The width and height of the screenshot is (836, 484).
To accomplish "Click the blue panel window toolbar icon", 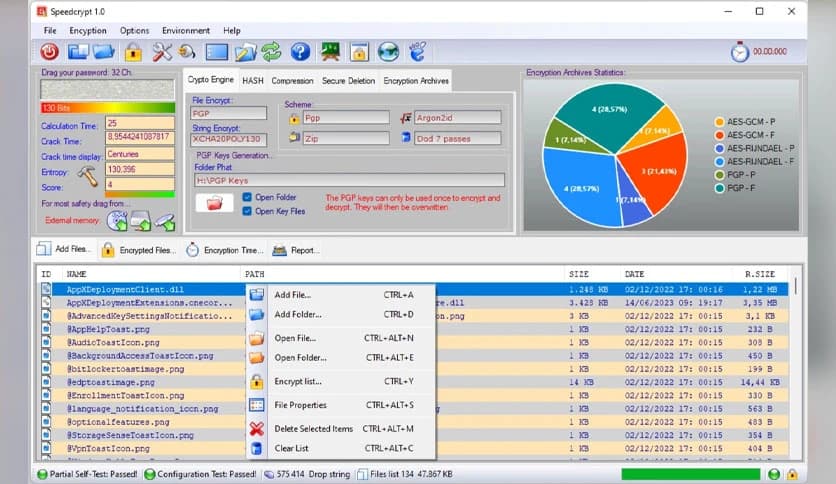I will 216,52.
